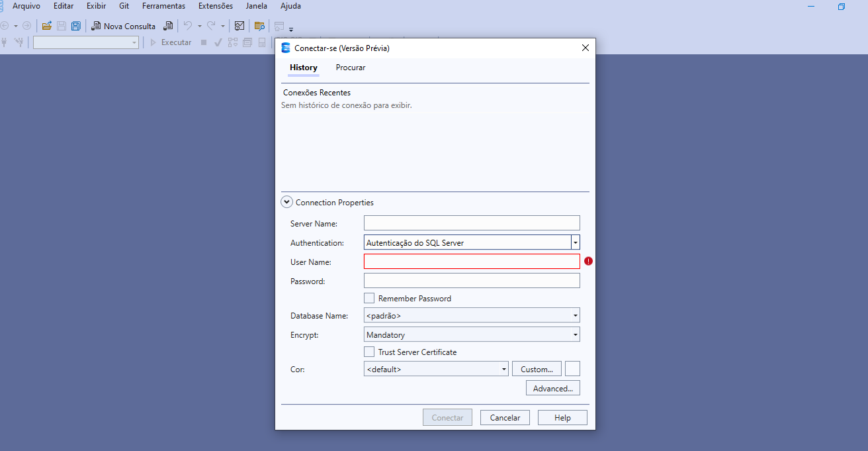Click the Query Options icon

tap(247, 42)
